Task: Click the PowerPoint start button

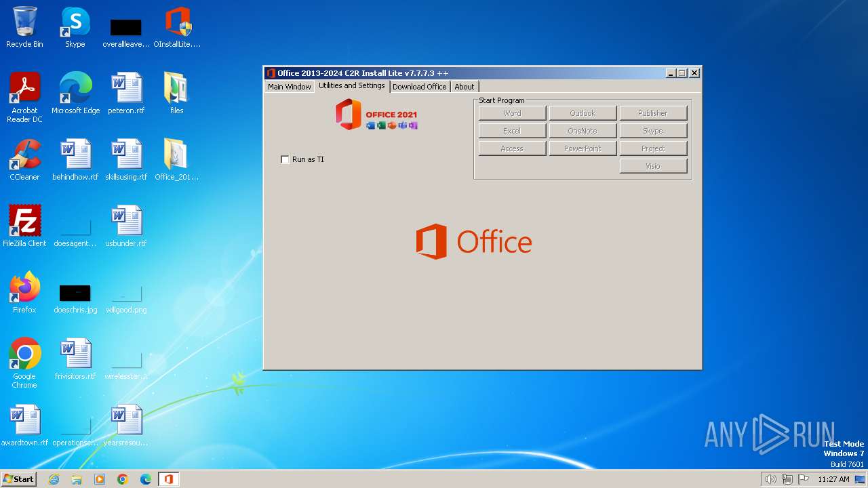Action: pyautogui.click(x=583, y=148)
